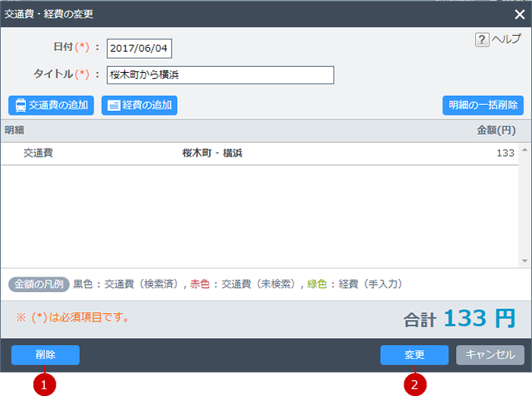Screen dimensions: 532x396
Task: Click into the タイトル text field
Action: [x=220, y=74]
